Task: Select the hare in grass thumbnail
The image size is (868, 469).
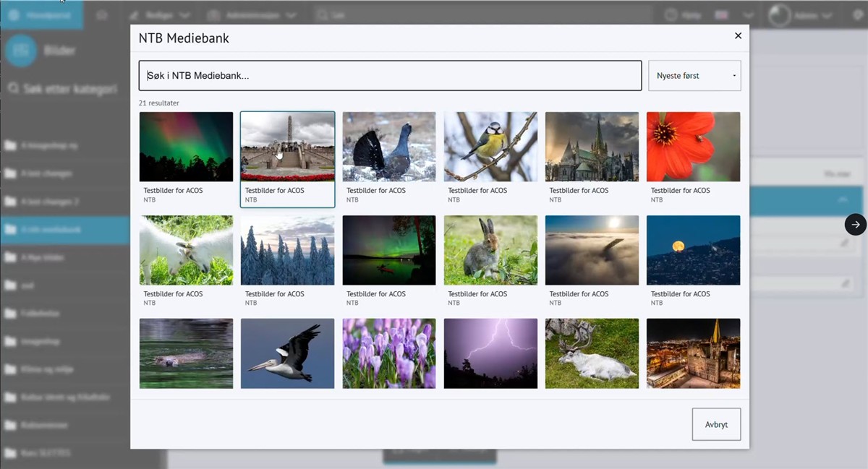Action: coord(490,250)
